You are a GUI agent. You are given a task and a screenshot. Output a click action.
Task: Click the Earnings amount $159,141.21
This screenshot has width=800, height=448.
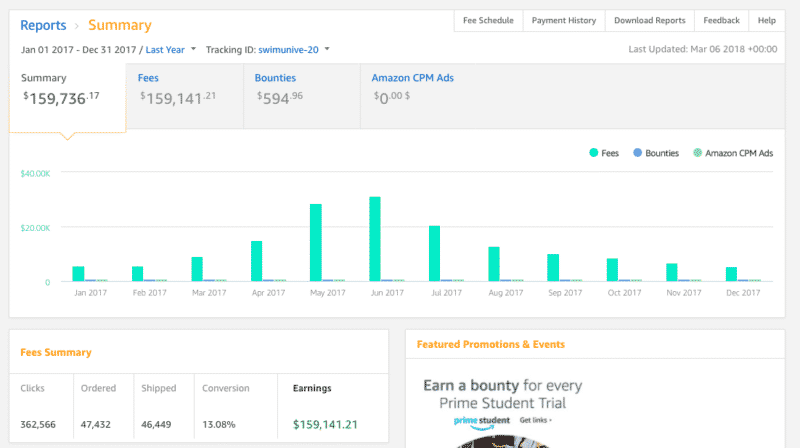[x=325, y=425]
